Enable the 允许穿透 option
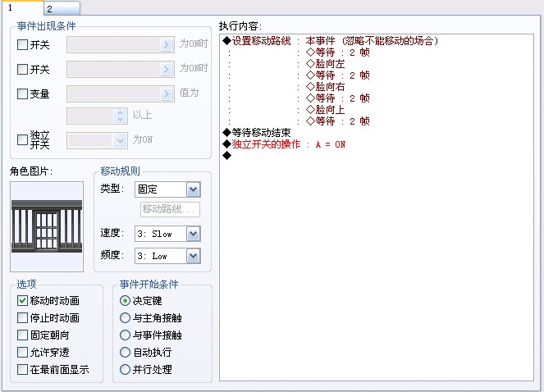This screenshot has width=544, height=392. (22, 353)
